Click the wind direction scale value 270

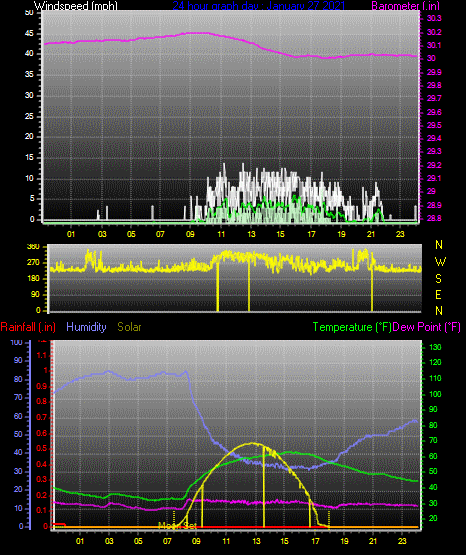pos(33,263)
